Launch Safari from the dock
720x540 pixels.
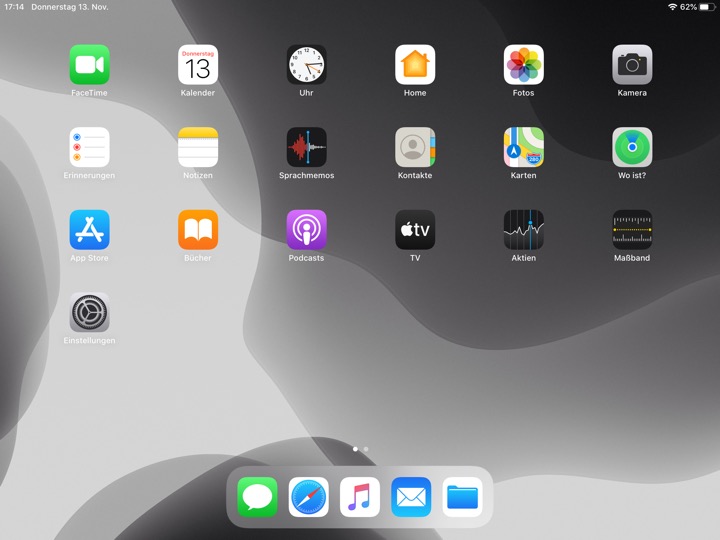309,497
